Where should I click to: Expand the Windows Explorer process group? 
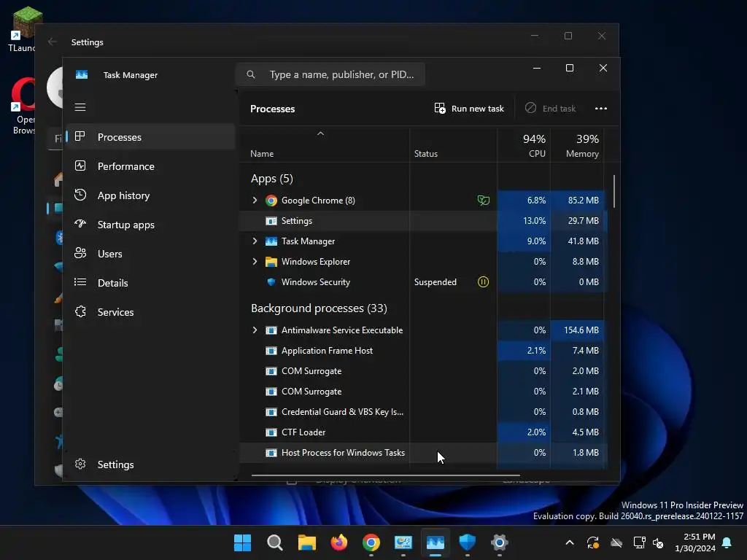click(255, 262)
